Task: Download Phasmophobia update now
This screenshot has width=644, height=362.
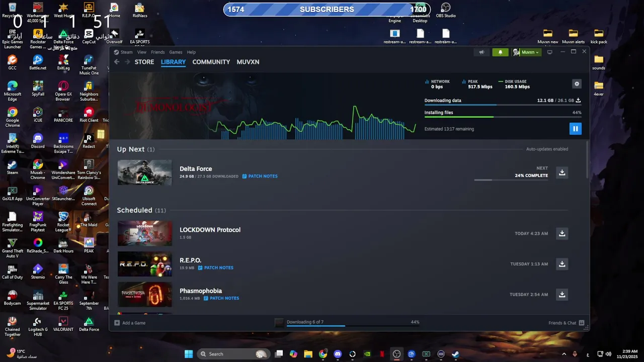Action: (562, 295)
